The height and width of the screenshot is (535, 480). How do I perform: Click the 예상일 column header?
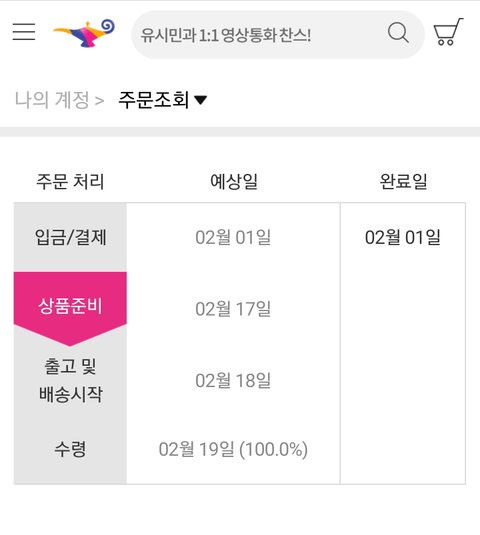(x=234, y=181)
